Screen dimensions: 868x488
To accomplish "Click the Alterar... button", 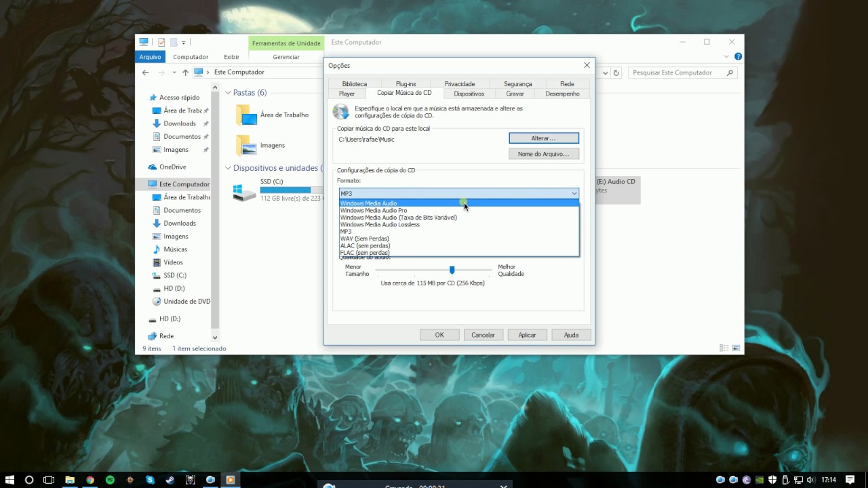I will click(544, 138).
